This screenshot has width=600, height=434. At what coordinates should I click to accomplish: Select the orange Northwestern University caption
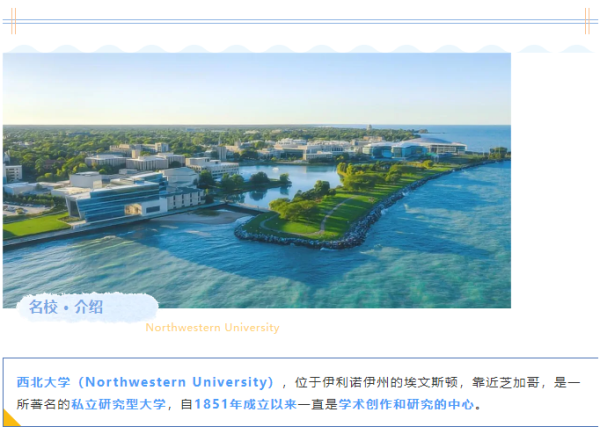click(212, 328)
